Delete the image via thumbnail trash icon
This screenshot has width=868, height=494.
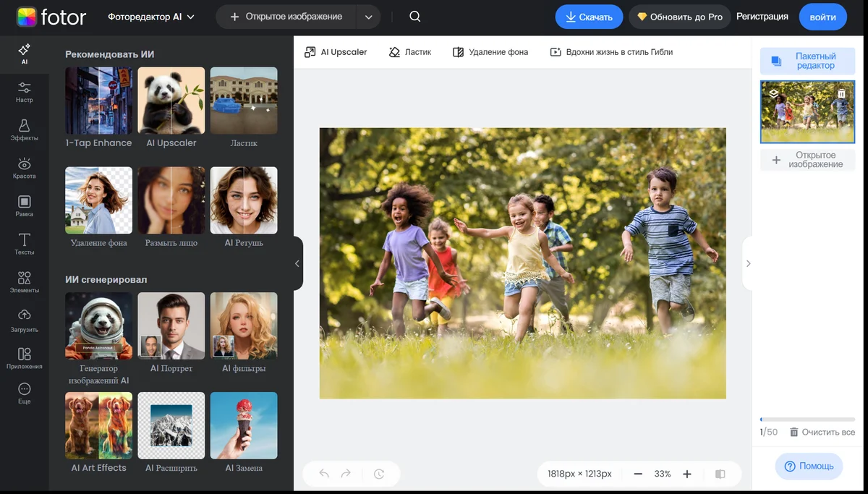click(x=841, y=94)
